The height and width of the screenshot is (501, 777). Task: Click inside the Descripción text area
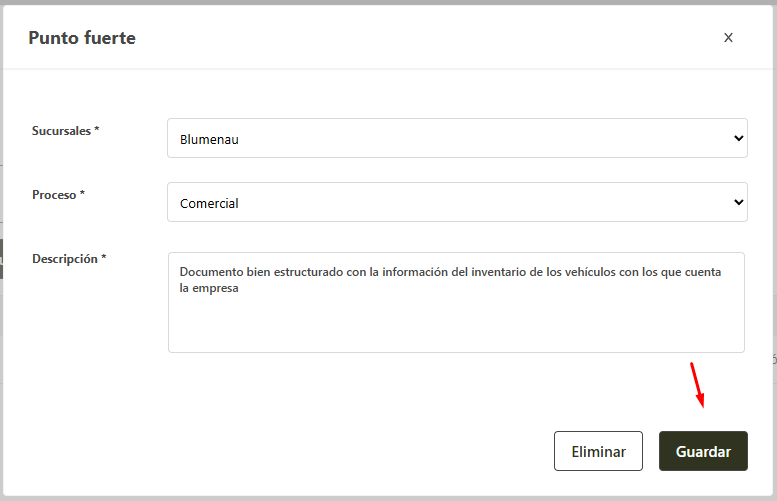click(456, 303)
